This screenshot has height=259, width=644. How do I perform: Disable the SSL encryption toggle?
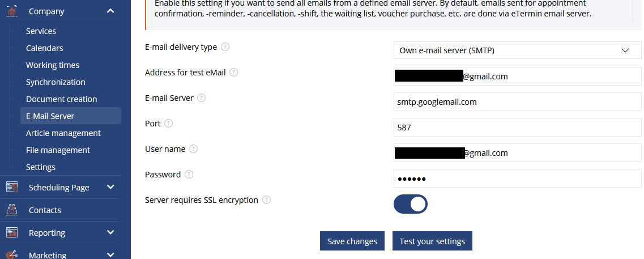pyautogui.click(x=411, y=204)
